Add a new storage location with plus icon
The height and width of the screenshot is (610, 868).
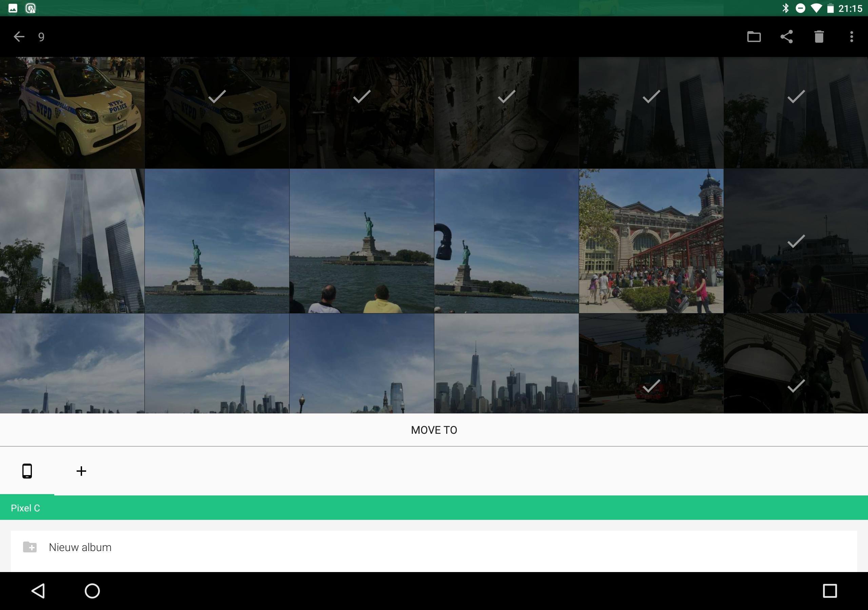(81, 471)
